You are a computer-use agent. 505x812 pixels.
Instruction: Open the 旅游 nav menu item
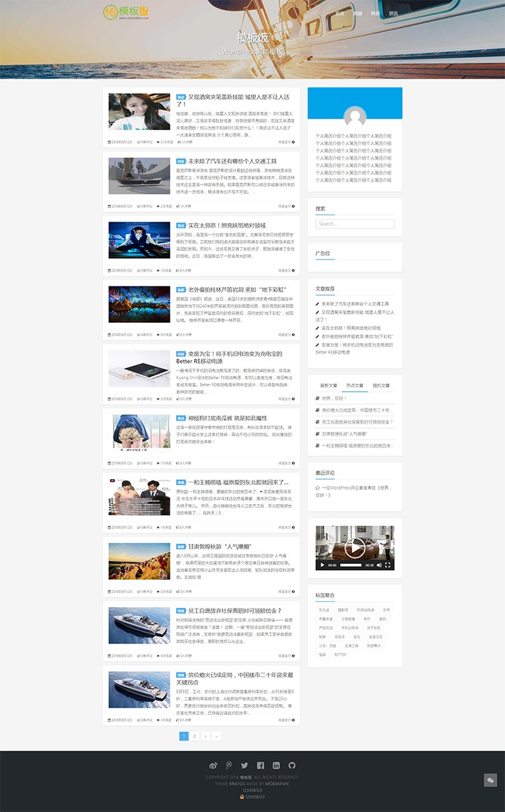(x=358, y=13)
